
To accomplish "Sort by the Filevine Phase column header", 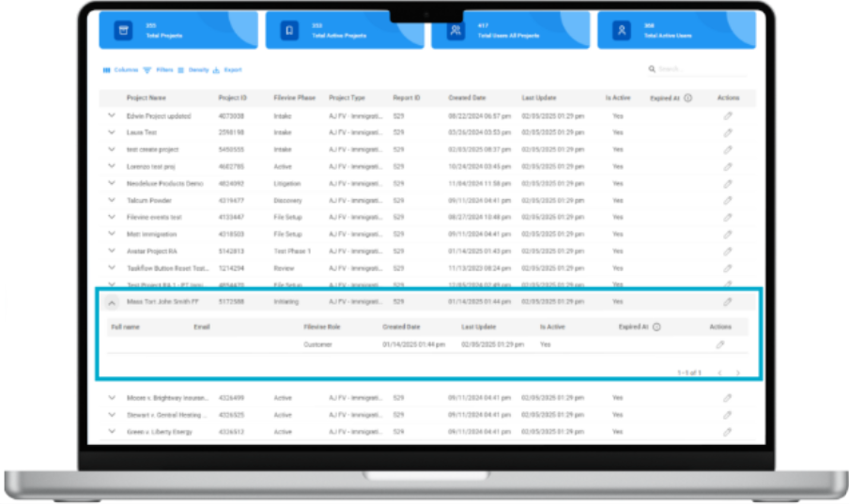I will click(294, 98).
